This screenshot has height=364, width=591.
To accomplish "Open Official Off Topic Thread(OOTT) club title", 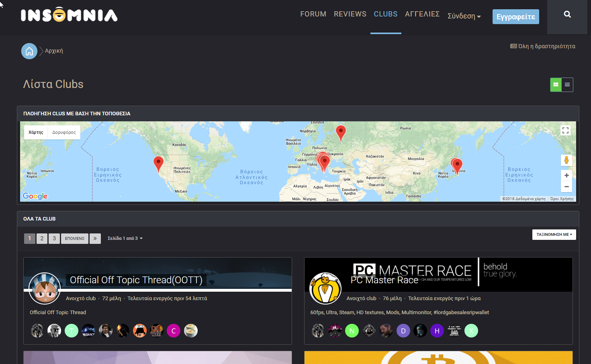I will point(136,280).
